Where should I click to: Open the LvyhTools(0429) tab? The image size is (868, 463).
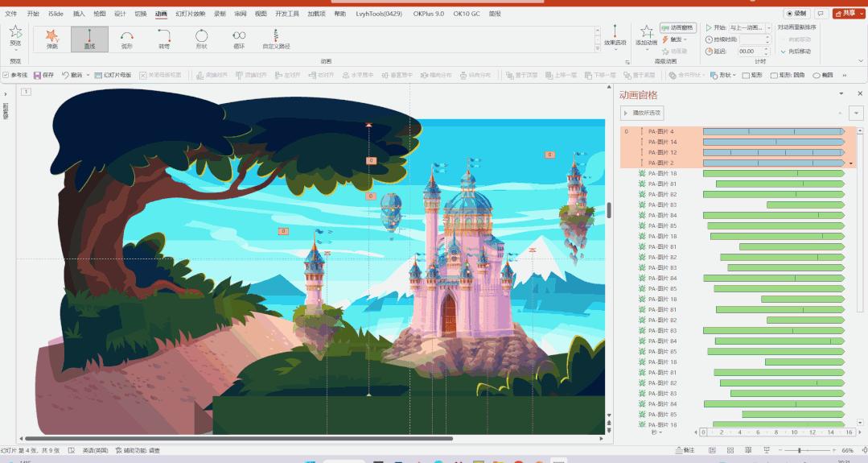click(379, 14)
